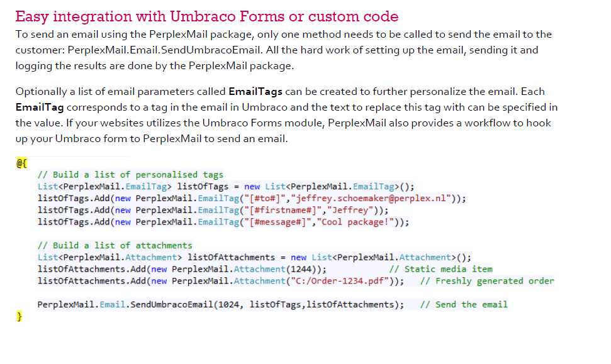
Task: Click the comment "// Build a list of personalised tags"
Action: point(130,174)
